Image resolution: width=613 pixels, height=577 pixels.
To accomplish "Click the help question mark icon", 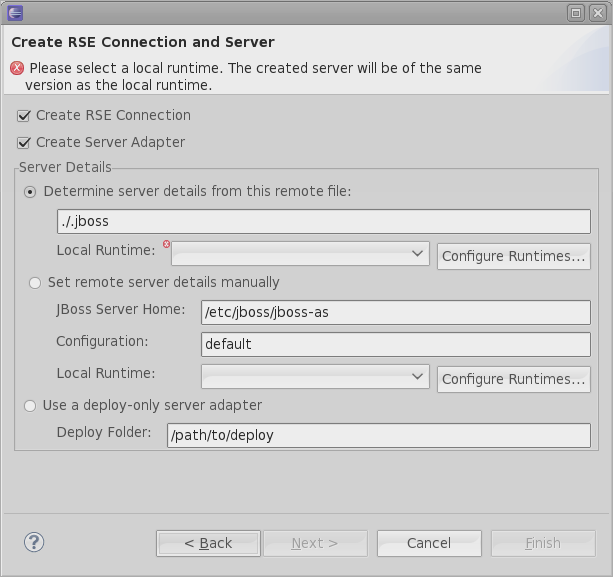I will tap(32, 542).
